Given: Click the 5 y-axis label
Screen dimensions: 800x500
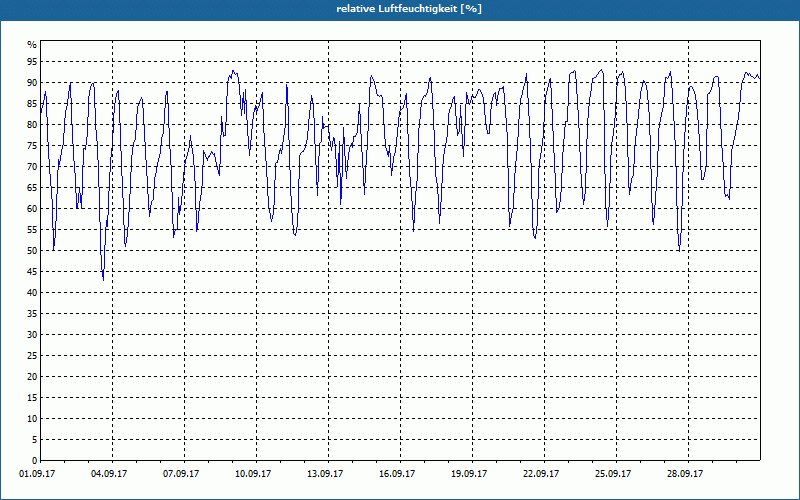Looking at the screenshot, I should (35, 440).
